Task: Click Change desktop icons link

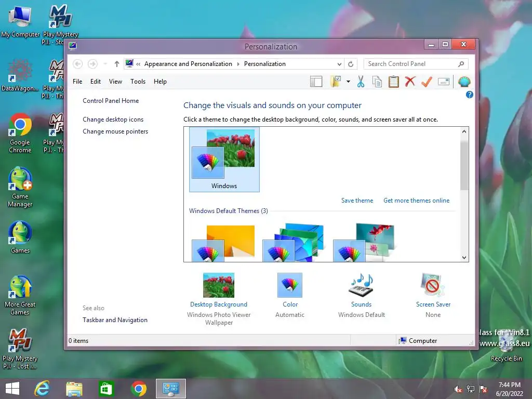Action: click(113, 119)
